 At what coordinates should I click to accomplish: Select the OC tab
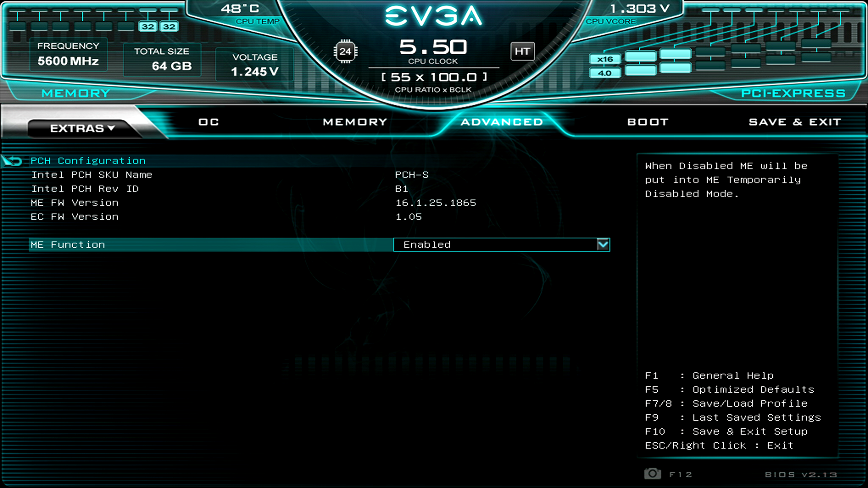(208, 122)
